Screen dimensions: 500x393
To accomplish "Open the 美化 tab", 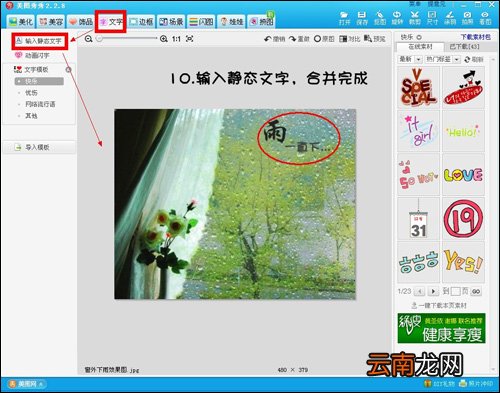I will (x=21, y=22).
